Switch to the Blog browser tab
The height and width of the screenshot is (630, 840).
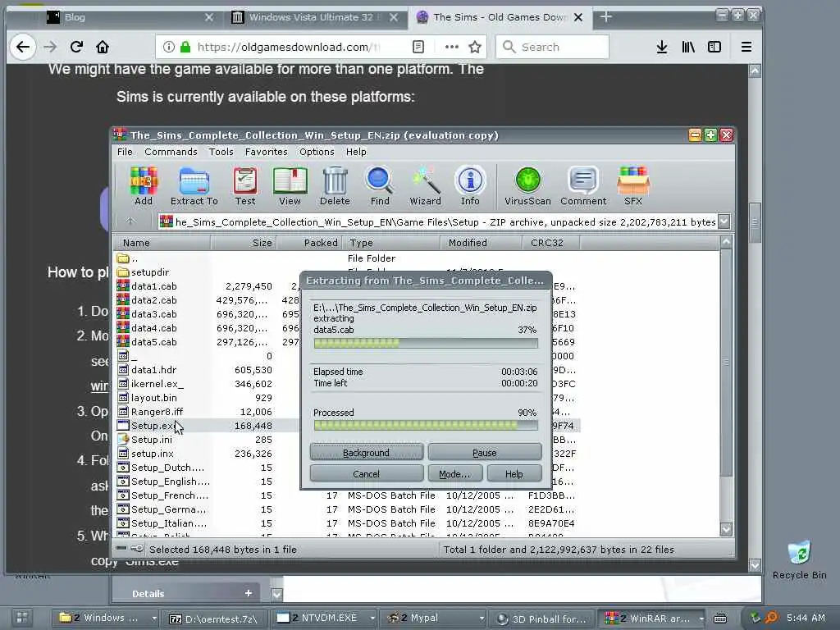130,17
